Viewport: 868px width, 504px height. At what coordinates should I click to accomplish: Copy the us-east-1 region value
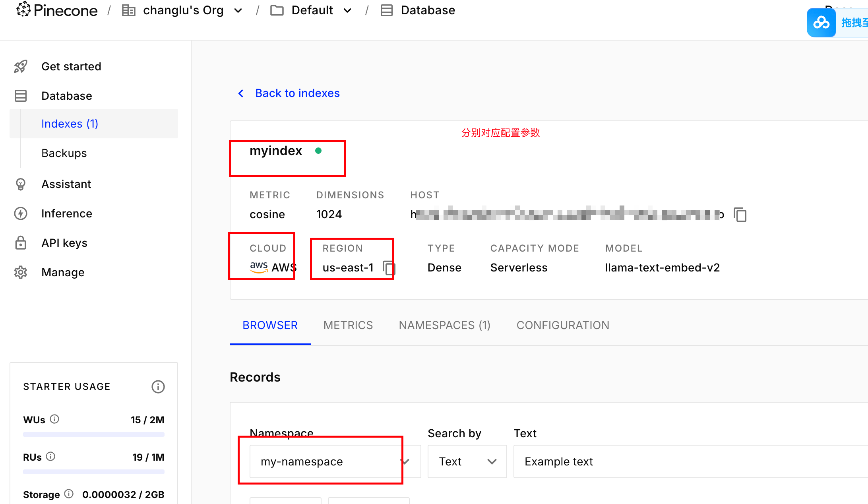pos(389,268)
